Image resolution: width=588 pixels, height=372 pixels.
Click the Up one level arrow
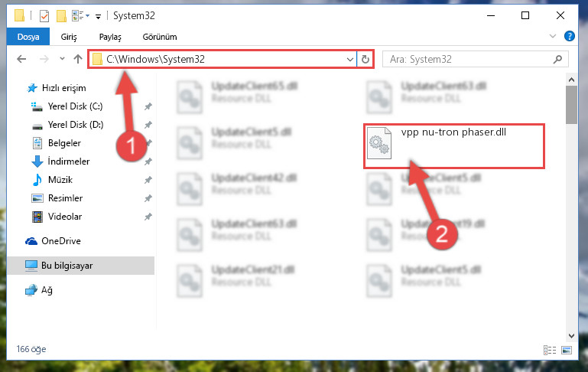[x=78, y=59]
